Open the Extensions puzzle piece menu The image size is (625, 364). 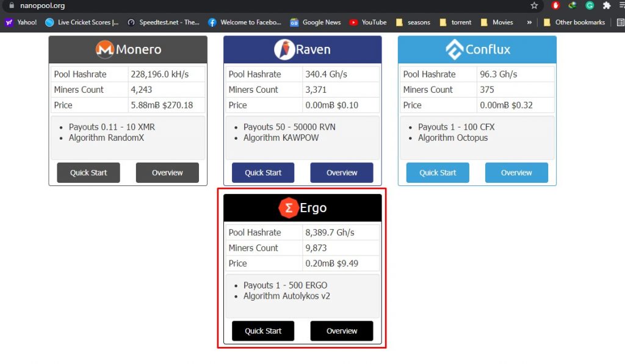[x=607, y=5]
